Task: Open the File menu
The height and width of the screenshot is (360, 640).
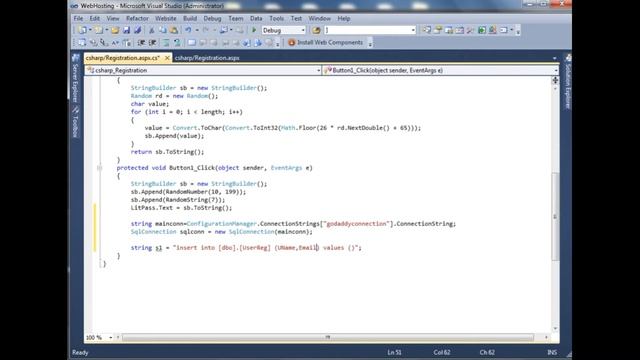Action: (78, 18)
